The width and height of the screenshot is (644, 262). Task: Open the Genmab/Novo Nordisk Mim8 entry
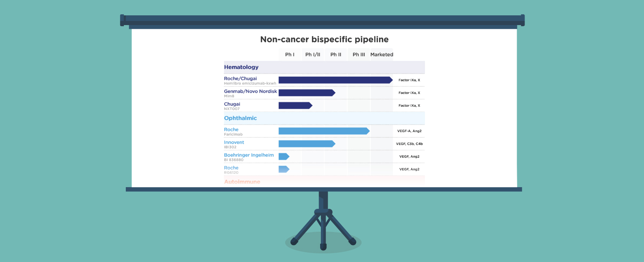(x=250, y=92)
